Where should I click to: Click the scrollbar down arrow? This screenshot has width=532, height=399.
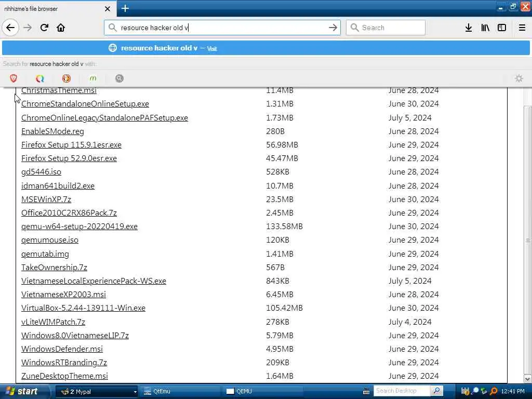tap(528, 379)
